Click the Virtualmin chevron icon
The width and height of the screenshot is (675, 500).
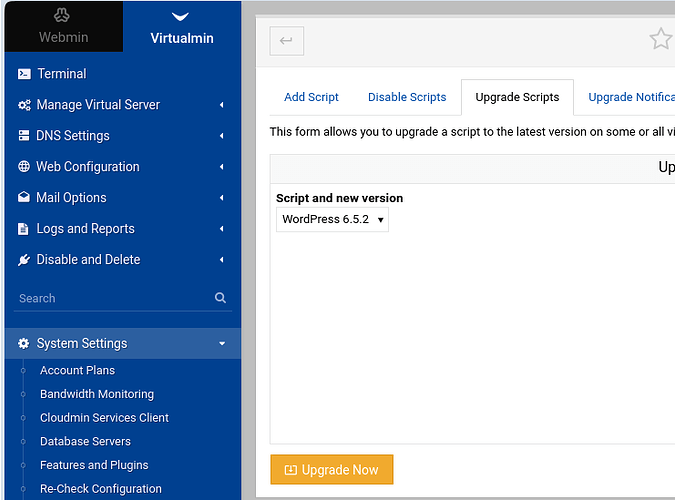(x=180, y=17)
